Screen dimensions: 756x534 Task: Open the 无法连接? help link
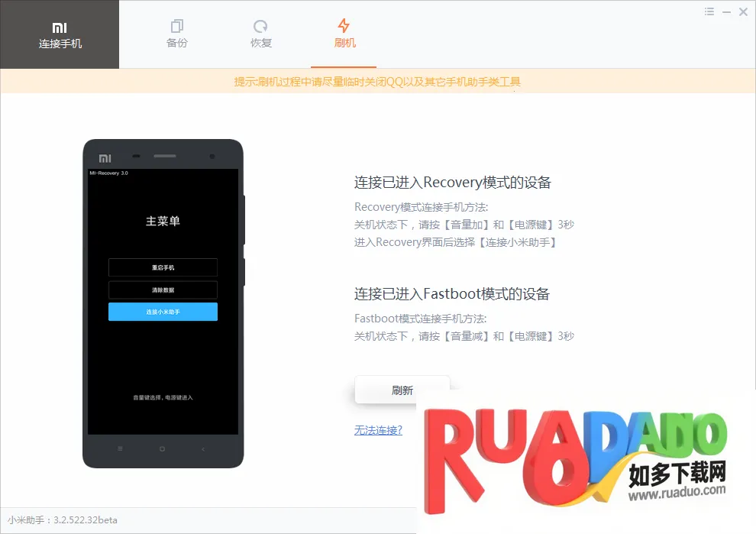(x=378, y=430)
